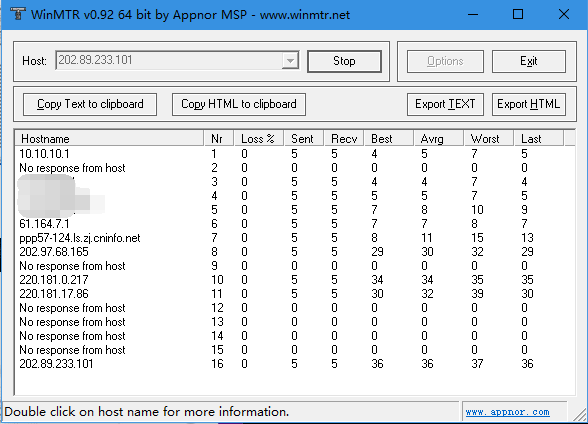
Task: Click the Worst column header
Action: [x=489, y=139]
